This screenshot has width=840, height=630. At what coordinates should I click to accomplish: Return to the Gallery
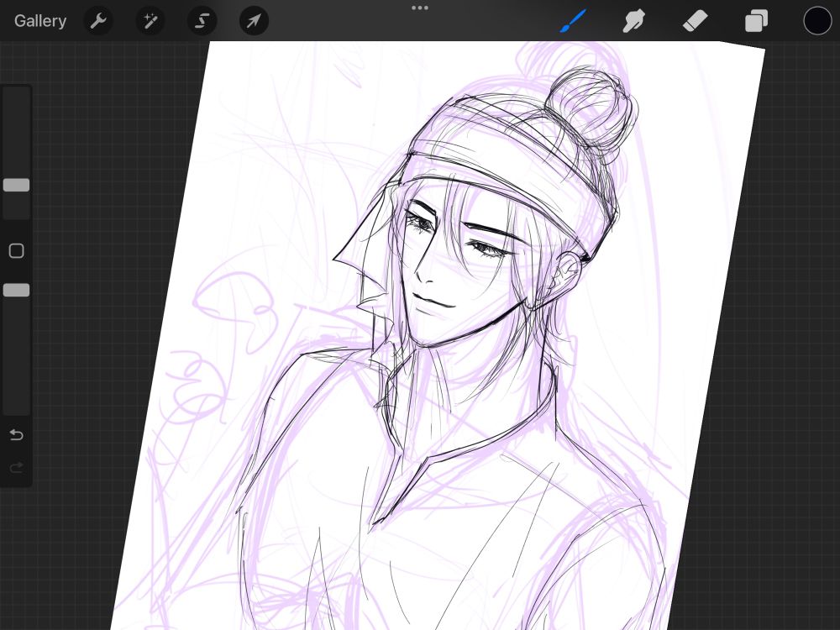click(40, 21)
